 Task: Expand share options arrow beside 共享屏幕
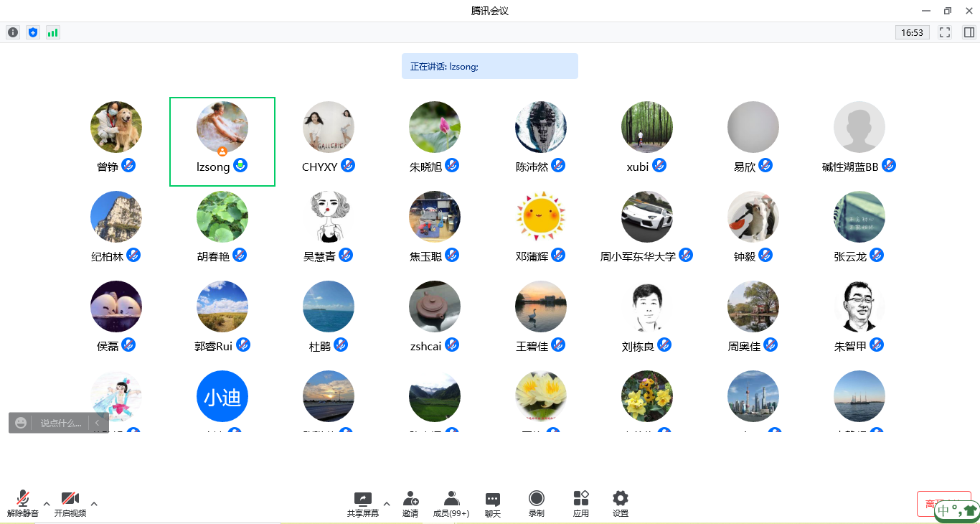click(x=387, y=503)
